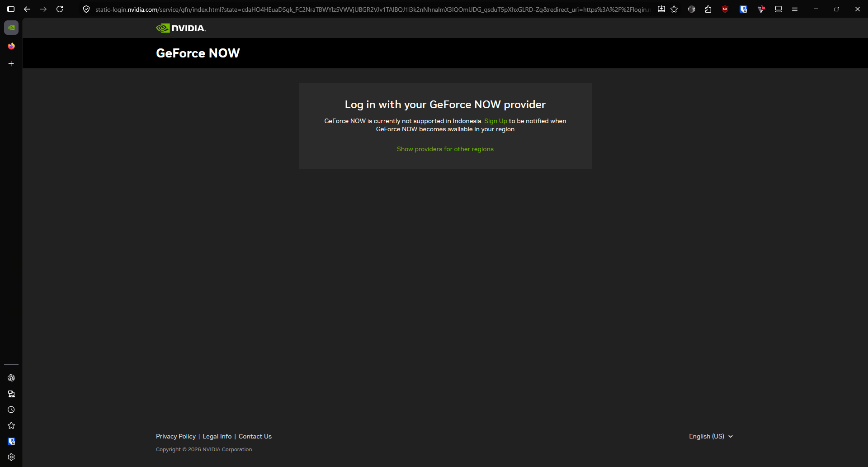
Task: Restore down the browser window
Action: 837,9
